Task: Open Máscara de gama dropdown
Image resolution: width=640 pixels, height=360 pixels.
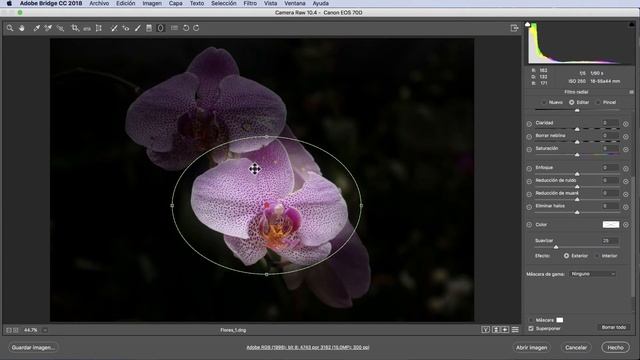Action: click(x=592, y=274)
